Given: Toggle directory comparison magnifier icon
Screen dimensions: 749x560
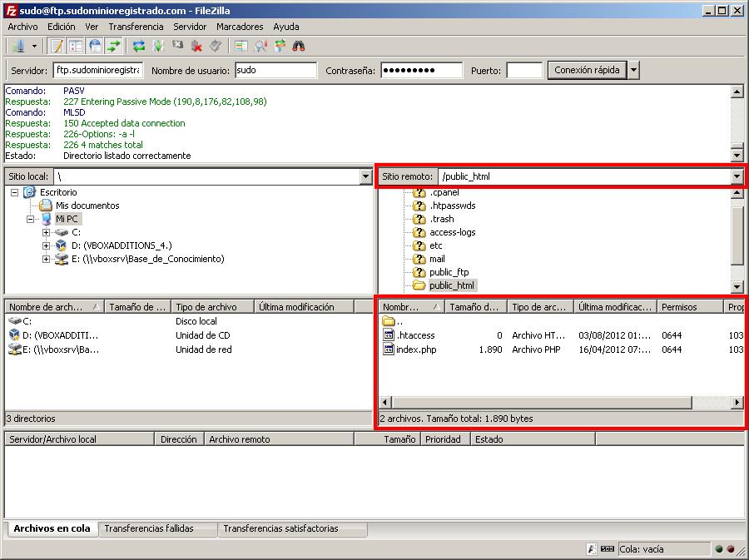Looking at the screenshot, I should [260, 47].
